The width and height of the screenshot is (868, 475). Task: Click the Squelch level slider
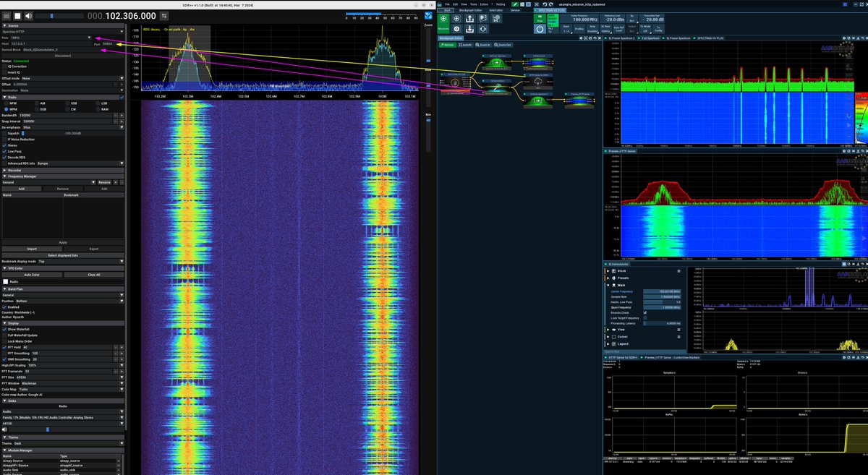[x=72, y=133]
